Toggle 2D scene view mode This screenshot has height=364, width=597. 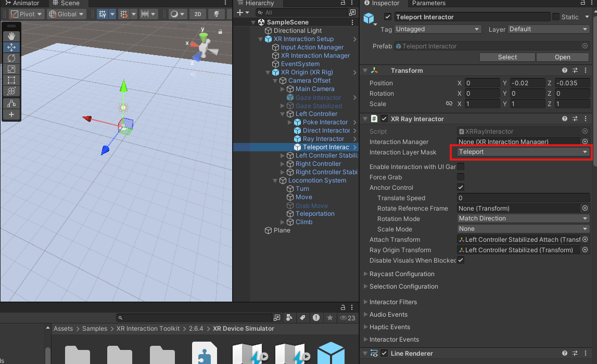coord(198,14)
